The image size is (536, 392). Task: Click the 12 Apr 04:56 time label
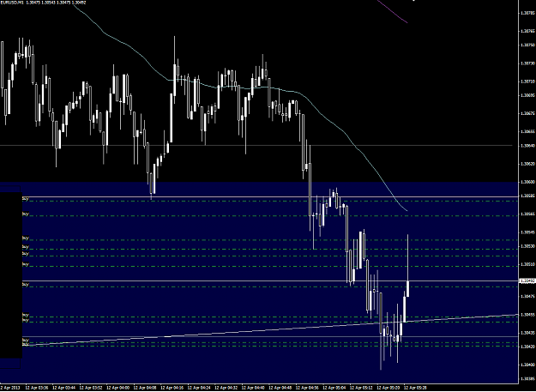click(306, 388)
